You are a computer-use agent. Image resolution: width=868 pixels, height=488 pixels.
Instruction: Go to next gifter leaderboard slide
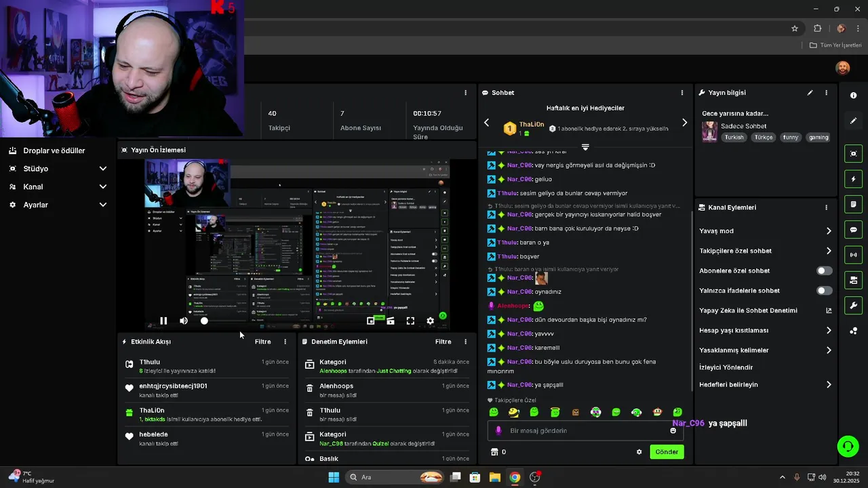pos(684,123)
